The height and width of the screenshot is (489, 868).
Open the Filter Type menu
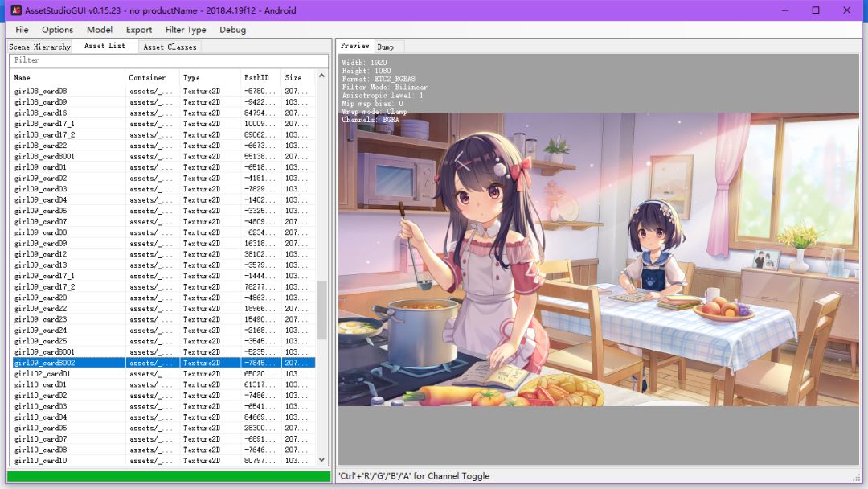[x=186, y=30]
